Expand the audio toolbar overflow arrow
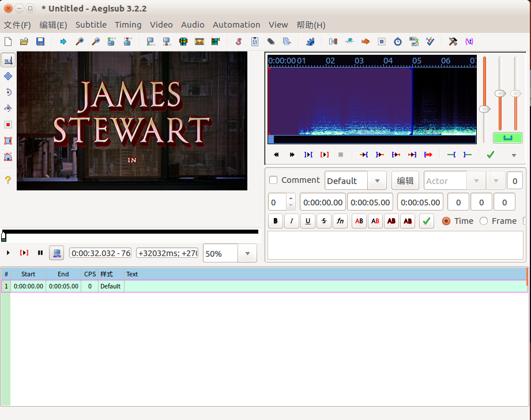Viewport: 531px width, 420px height. point(514,155)
